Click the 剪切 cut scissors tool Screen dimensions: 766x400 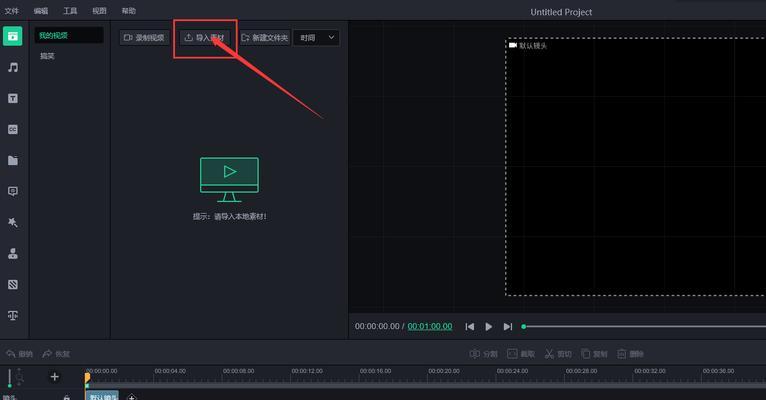558,354
